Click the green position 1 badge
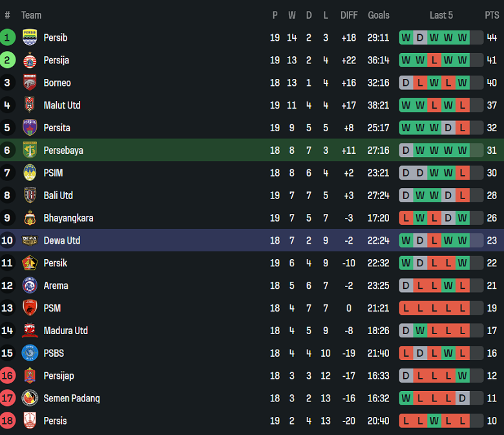This screenshot has width=504, height=435. [8, 37]
